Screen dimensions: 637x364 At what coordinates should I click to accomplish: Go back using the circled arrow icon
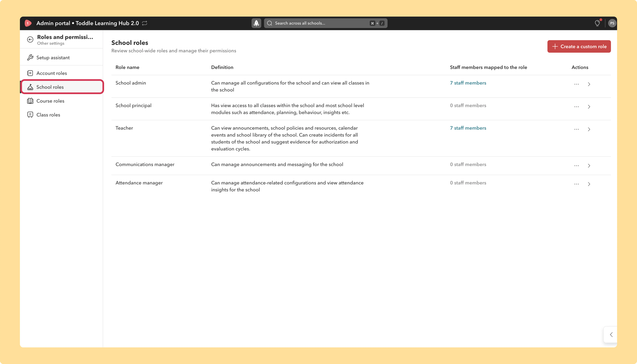pos(30,39)
